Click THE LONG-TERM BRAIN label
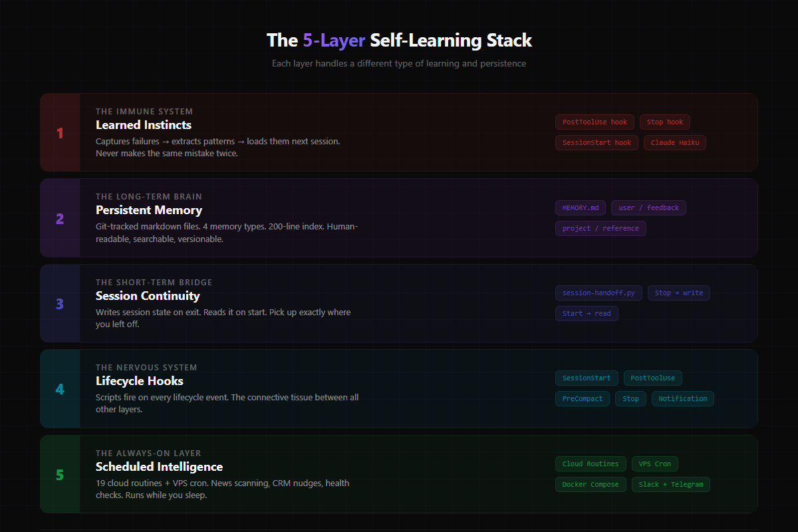 tap(149, 197)
